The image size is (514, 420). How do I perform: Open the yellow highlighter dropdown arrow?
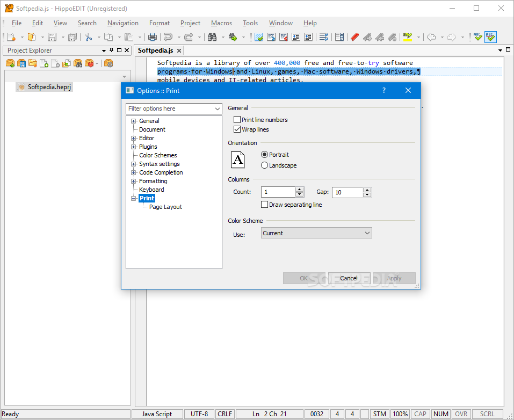pos(418,37)
